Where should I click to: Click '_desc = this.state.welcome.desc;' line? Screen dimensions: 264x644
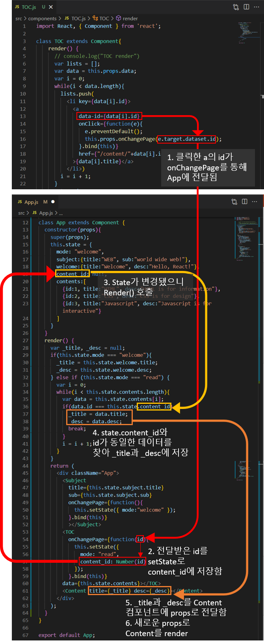click(104, 370)
